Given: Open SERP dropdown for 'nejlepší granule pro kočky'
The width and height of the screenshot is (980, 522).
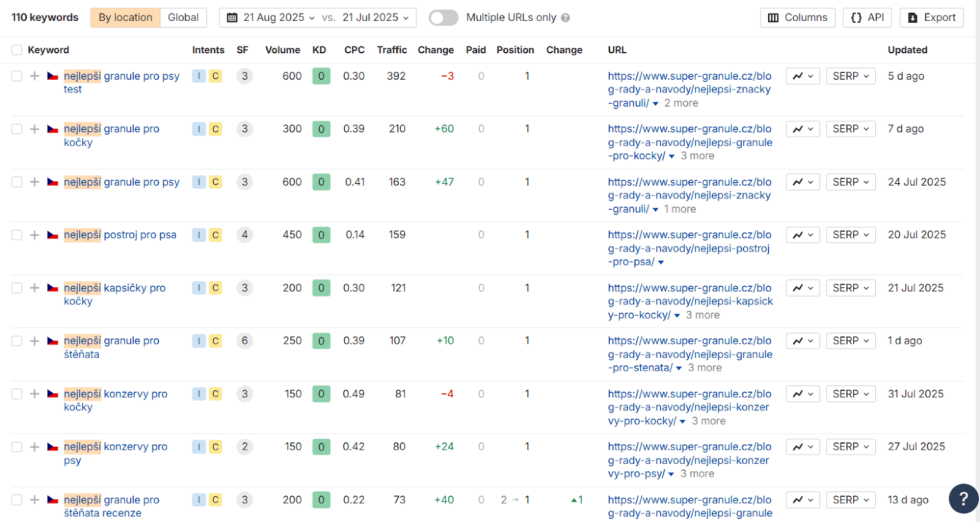Looking at the screenshot, I should click(x=851, y=129).
